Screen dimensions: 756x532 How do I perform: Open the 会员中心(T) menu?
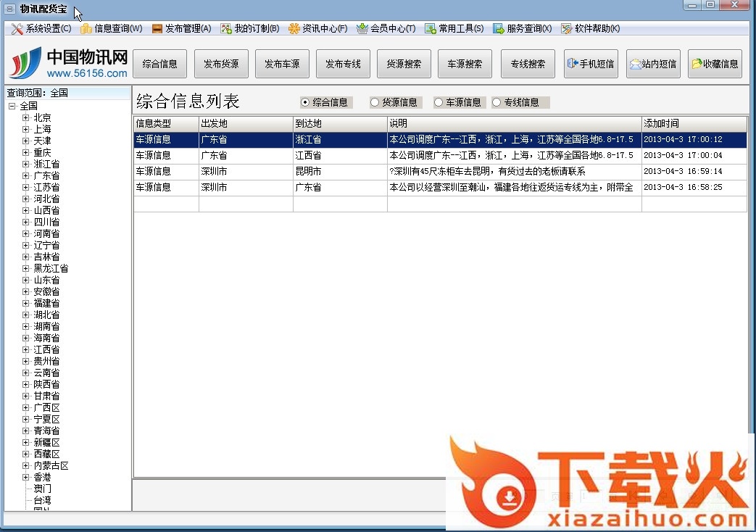pos(386,29)
